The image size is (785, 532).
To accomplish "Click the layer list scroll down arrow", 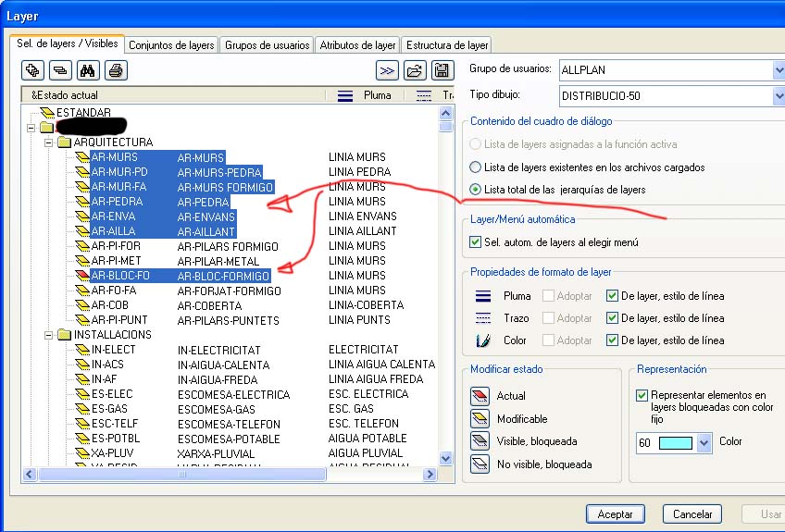I will pos(445,458).
